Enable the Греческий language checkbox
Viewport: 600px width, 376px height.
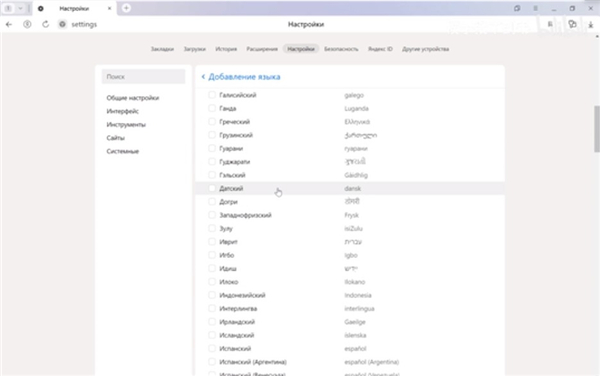[212, 122]
